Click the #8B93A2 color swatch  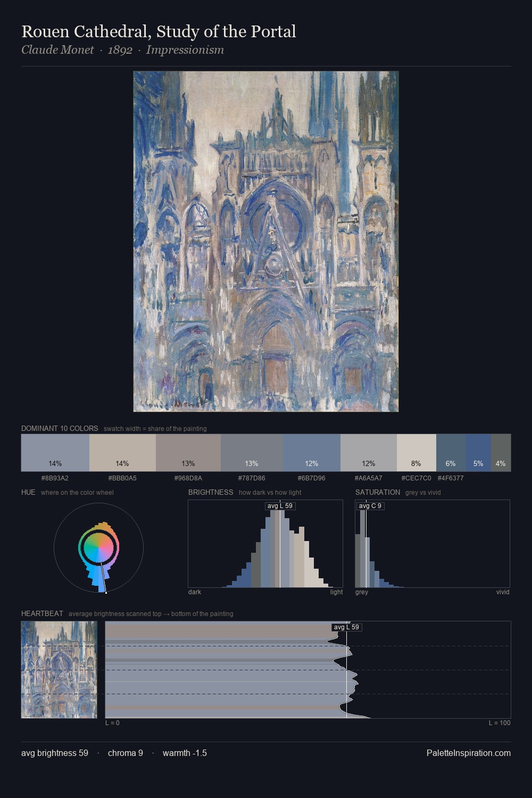[55, 453]
